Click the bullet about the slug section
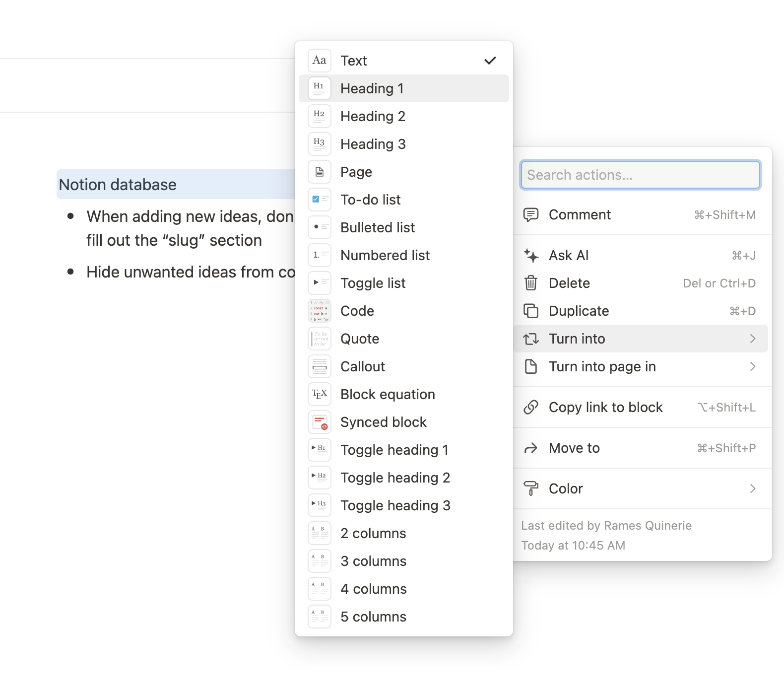This screenshot has height=694, width=784. pyautogui.click(x=190, y=228)
